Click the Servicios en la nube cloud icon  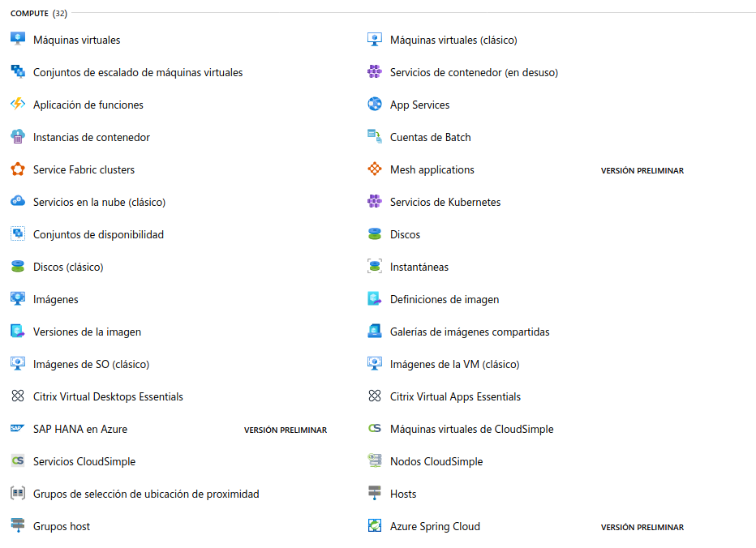pyautogui.click(x=18, y=201)
